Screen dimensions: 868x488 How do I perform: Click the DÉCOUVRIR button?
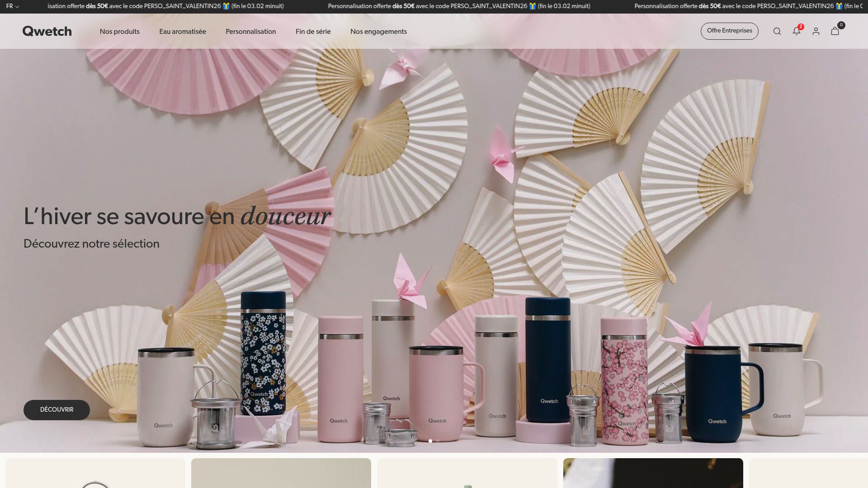click(x=57, y=410)
